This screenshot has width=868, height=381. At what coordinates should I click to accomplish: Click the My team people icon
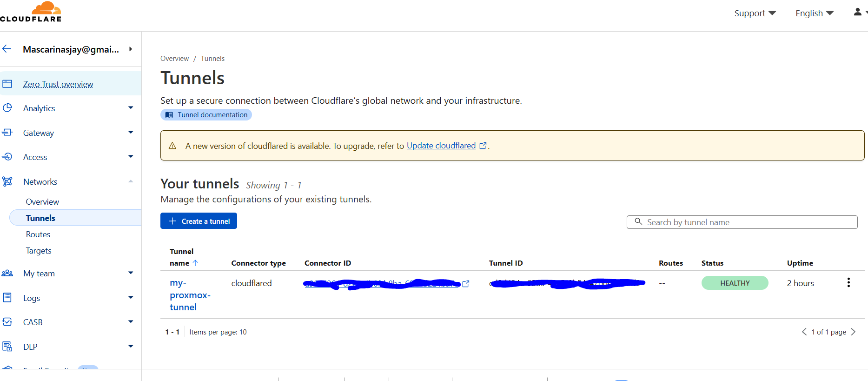point(7,273)
